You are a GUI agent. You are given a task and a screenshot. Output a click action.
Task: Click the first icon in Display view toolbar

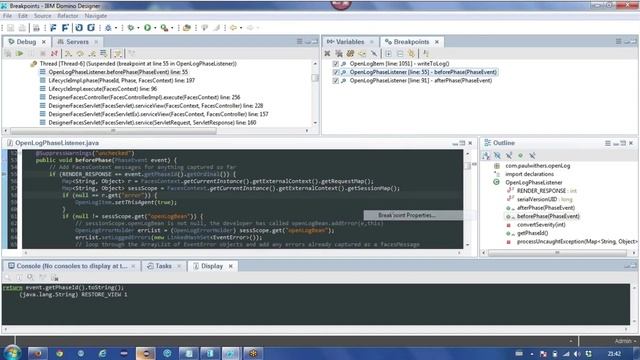click(x=8, y=278)
